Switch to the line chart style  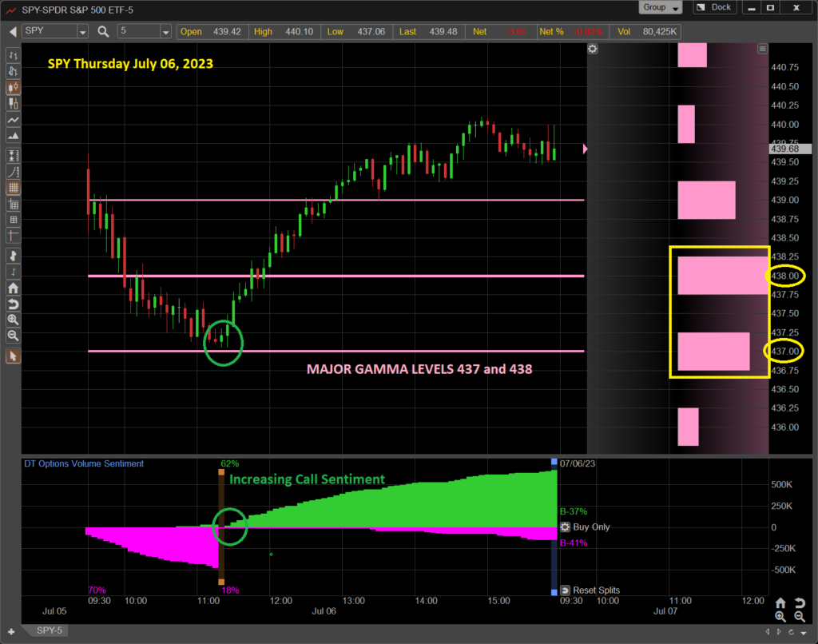[x=13, y=120]
